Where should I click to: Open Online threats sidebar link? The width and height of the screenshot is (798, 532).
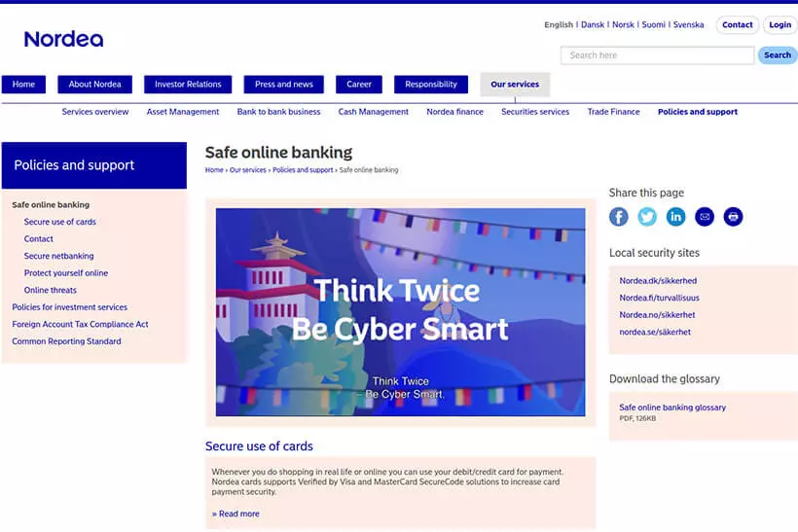coord(50,291)
